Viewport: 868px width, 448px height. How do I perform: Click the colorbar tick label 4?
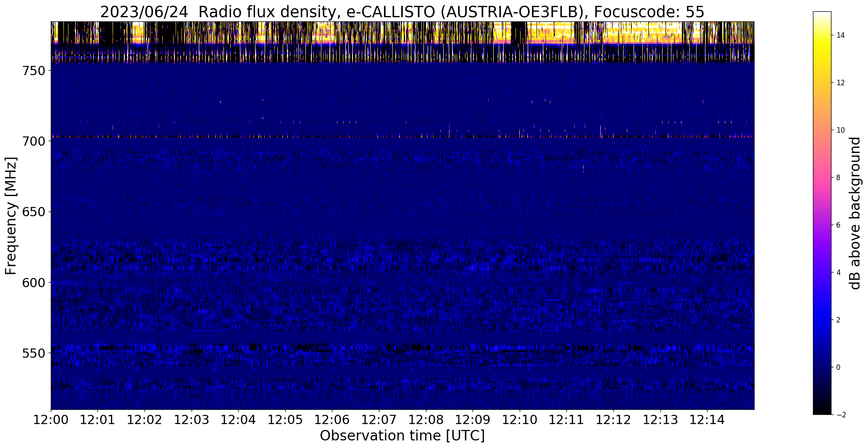(838, 272)
